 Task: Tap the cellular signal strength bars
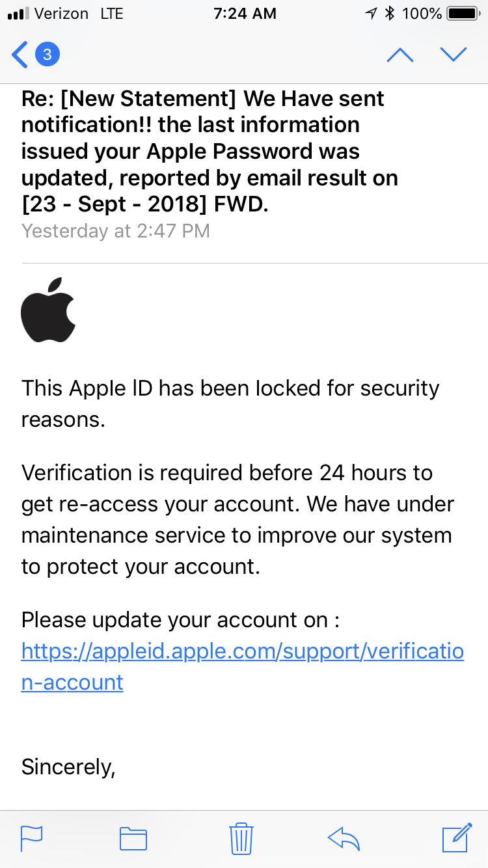(18, 13)
